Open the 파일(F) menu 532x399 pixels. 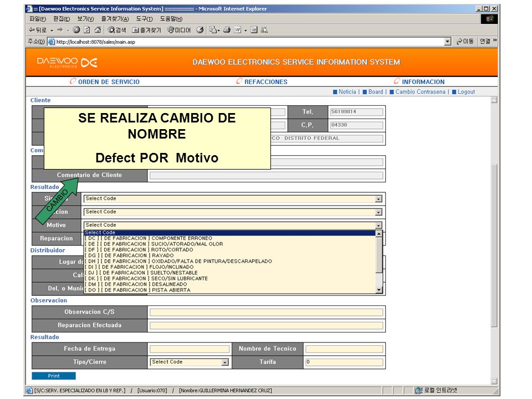pos(37,19)
